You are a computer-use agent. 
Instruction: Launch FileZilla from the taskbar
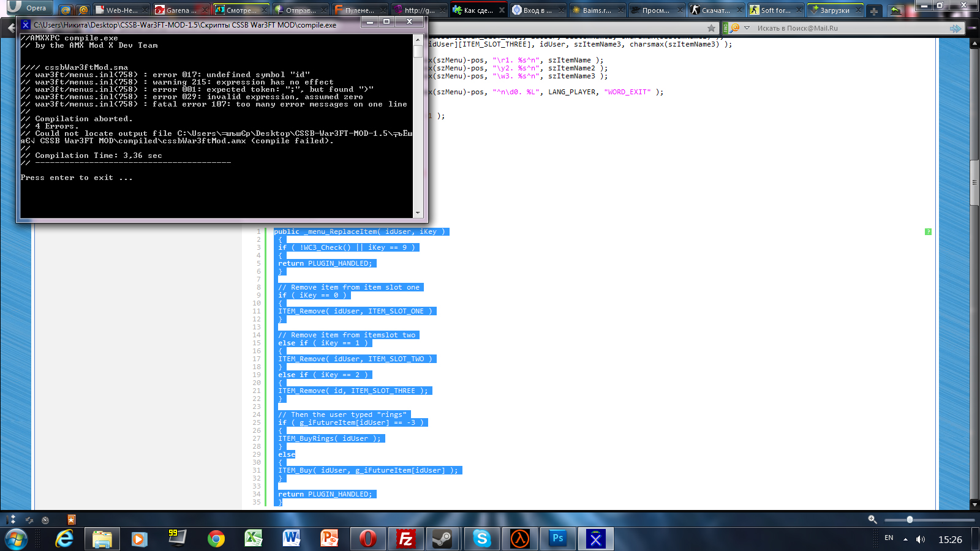tap(405, 539)
